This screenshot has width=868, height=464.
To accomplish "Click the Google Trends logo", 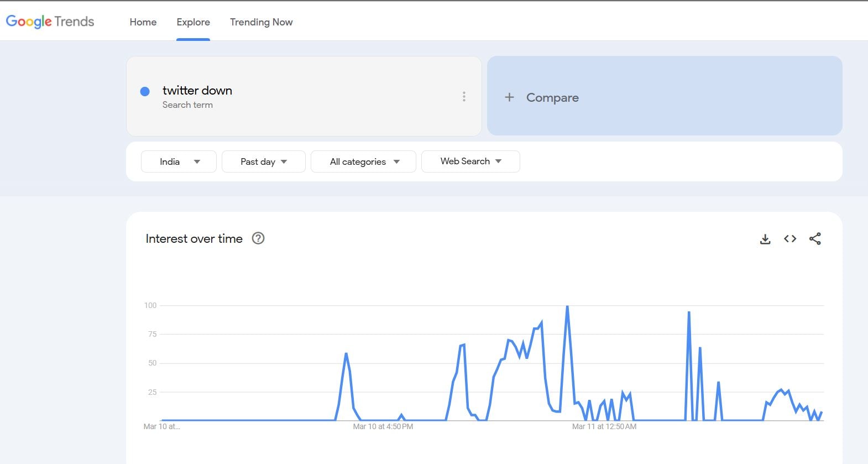I will coord(50,22).
